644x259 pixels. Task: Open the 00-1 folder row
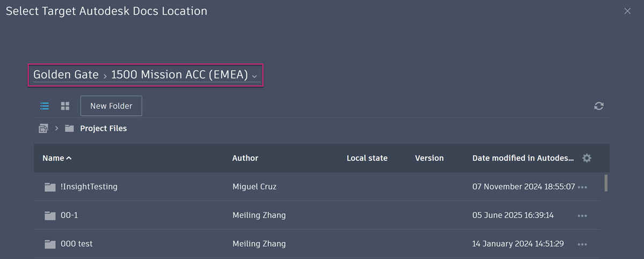pyautogui.click(x=70, y=216)
